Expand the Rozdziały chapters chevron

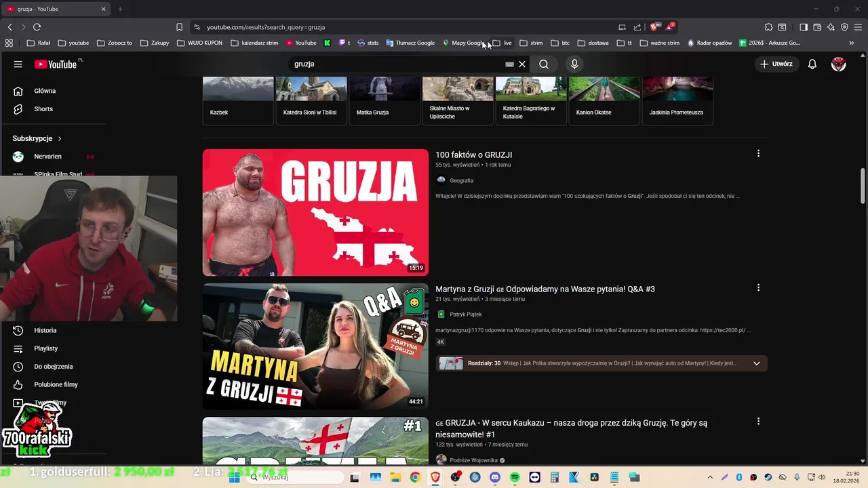pos(757,363)
